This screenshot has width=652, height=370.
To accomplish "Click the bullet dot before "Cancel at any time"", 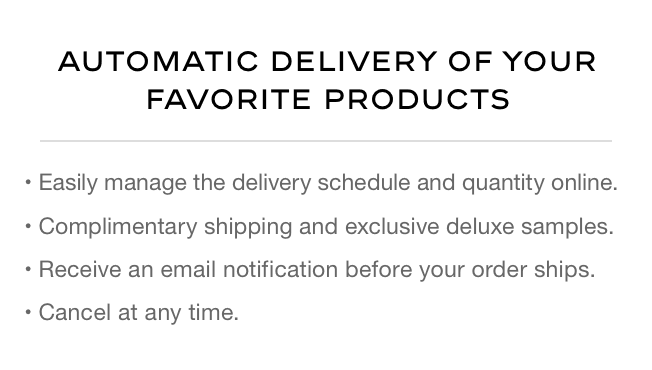I will pyautogui.click(x=28, y=312).
